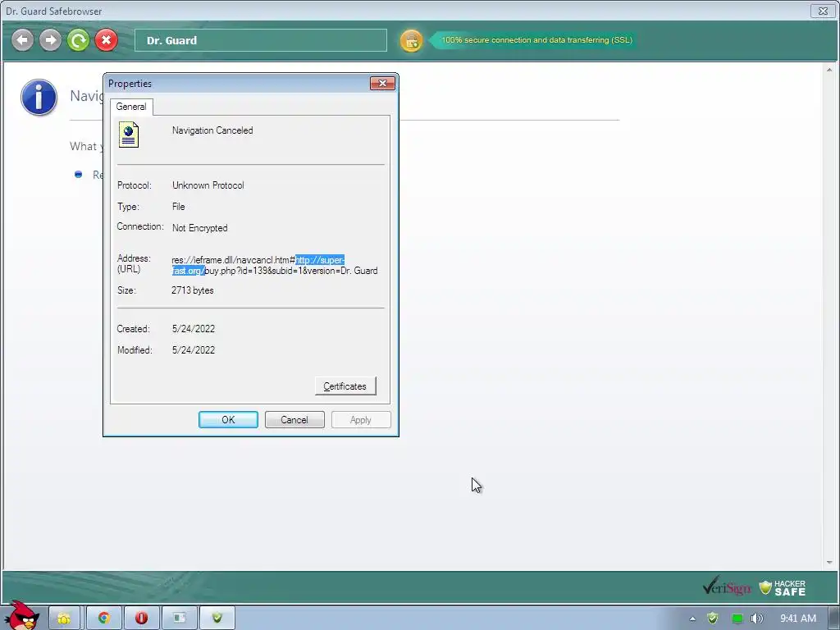The height and width of the screenshot is (630, 840).
Task: Close the Dr. Guard Safebrowser window
Action: (x=823, y=11)
